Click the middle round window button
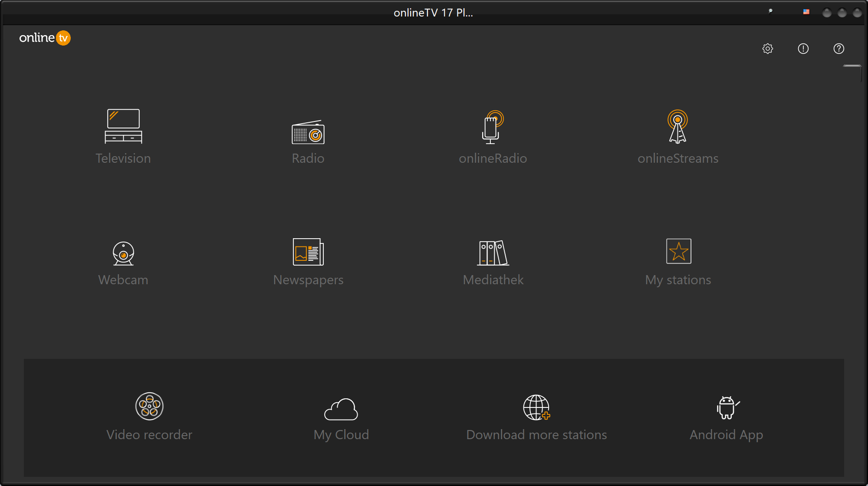Viewport: 868px width, 486px height. click(x=842, y=13)
